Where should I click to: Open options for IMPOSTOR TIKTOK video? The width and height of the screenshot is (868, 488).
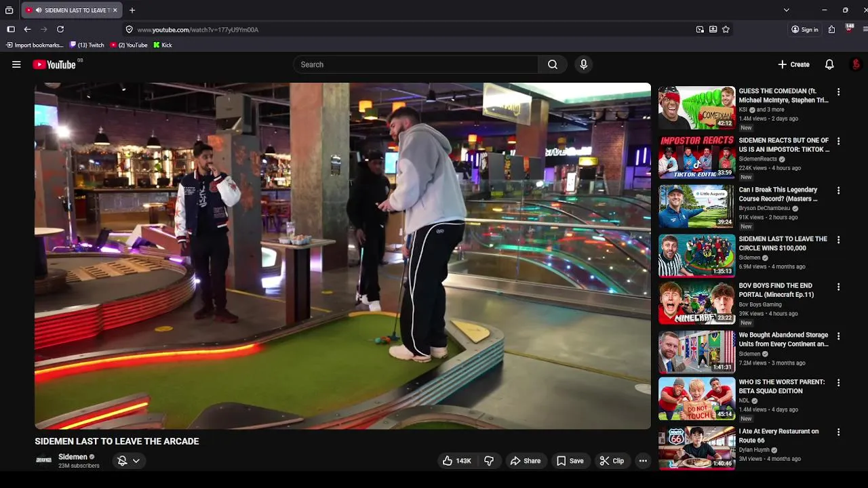pyautogui.click(x=838, y=142)
